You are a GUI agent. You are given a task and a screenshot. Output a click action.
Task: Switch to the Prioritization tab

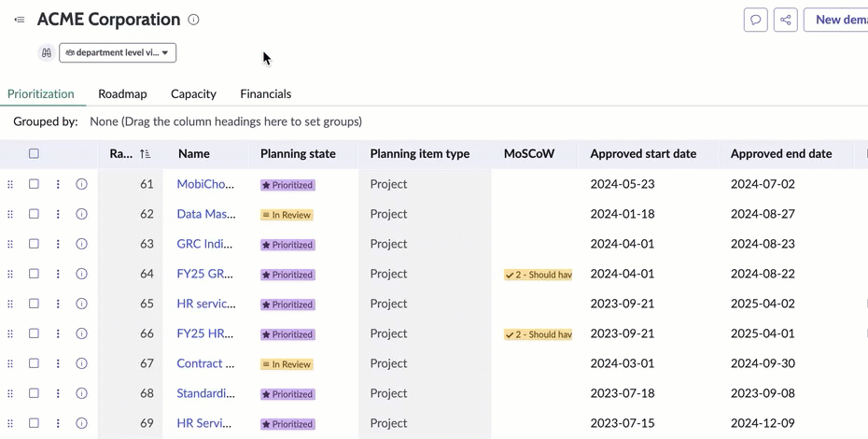pos(40,93)
